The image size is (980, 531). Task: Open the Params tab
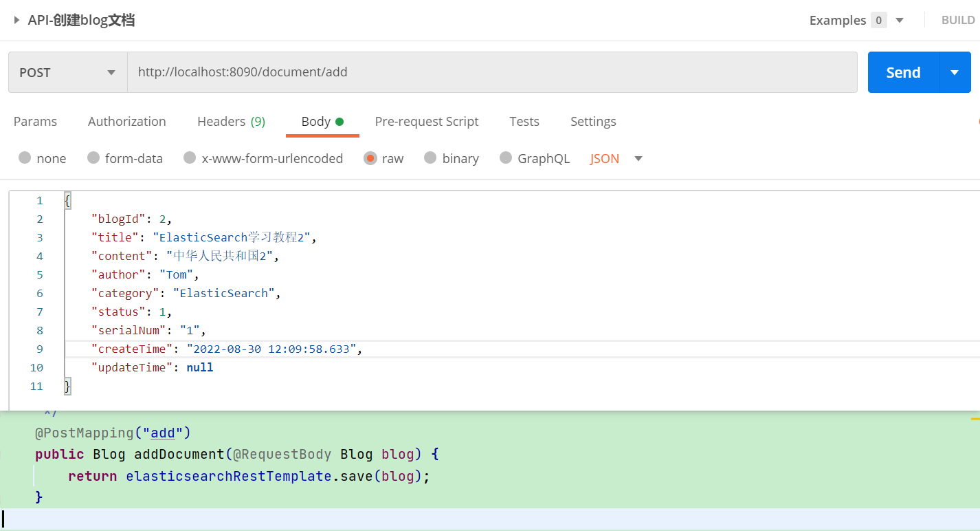point(35,121)
